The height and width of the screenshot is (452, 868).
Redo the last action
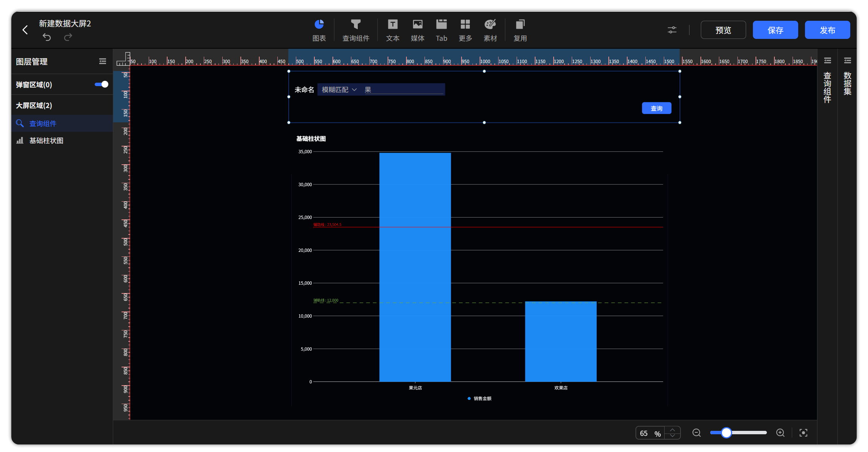point(68,37)
